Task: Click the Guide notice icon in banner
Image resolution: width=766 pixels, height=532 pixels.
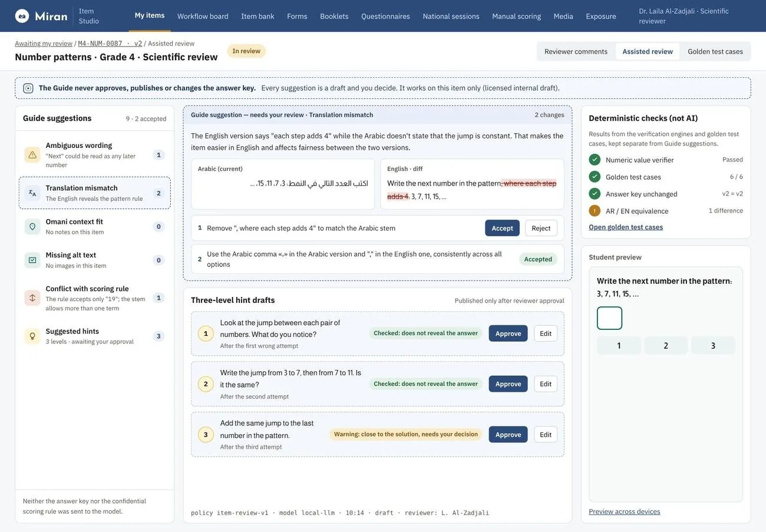Action: 28,88
